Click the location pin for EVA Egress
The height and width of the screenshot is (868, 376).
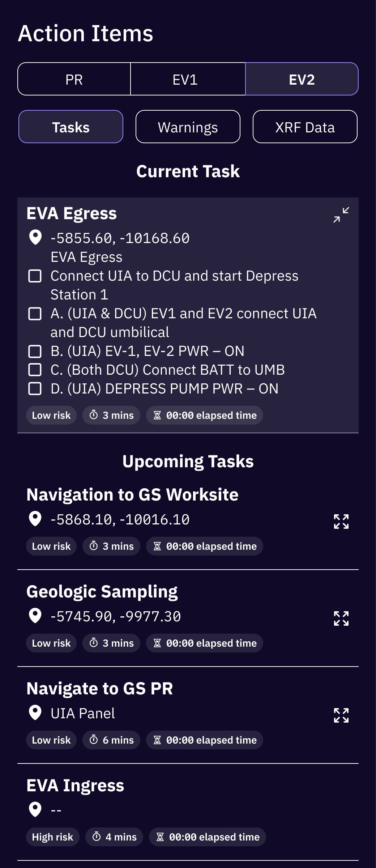point(35,237)
